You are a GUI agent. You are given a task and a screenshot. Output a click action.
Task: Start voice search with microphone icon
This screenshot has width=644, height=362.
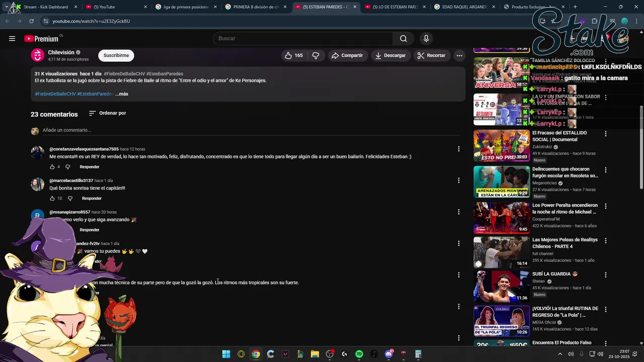click(x=426, y=39)
